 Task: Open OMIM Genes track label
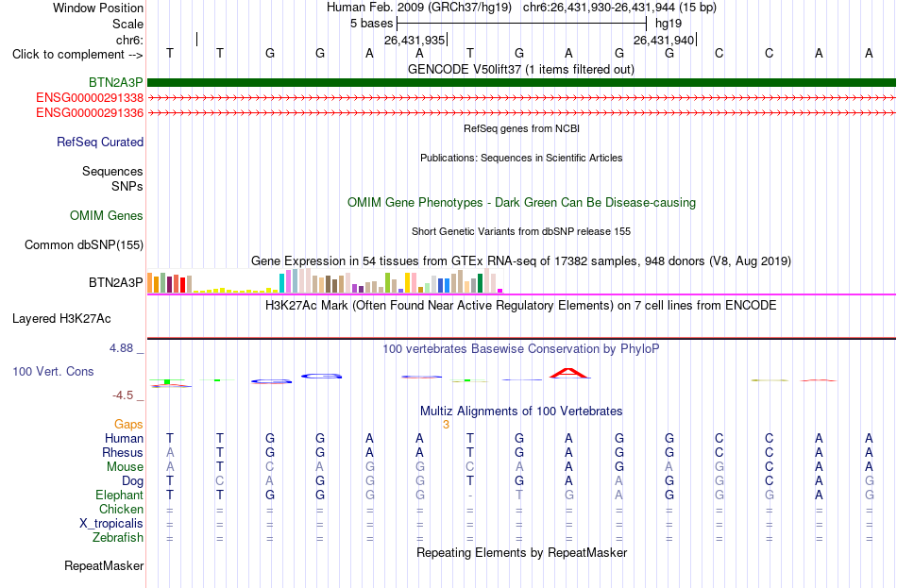107,215
